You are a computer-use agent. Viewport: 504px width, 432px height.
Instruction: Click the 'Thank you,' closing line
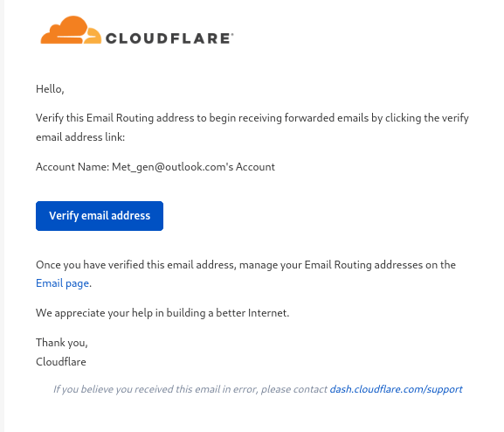tap(62, 343)
